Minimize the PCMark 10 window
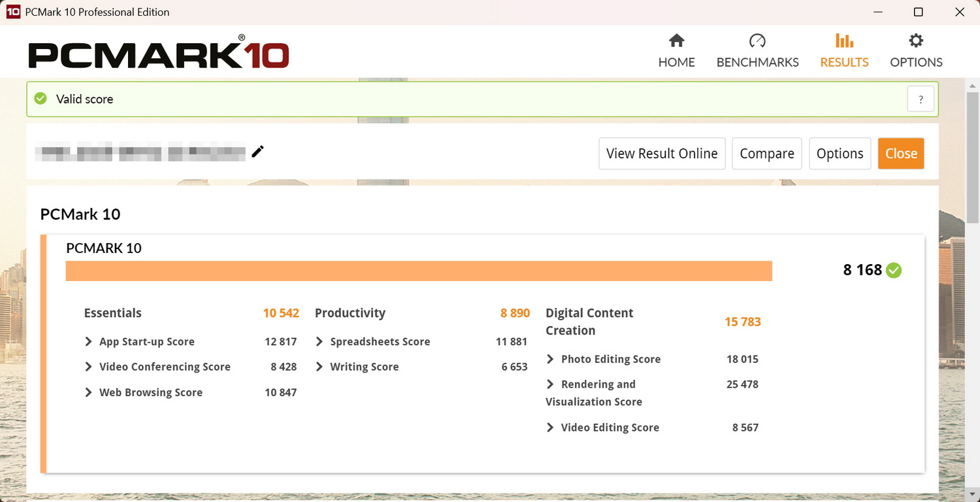Viewport: 980px width, 502px height. 877,12
